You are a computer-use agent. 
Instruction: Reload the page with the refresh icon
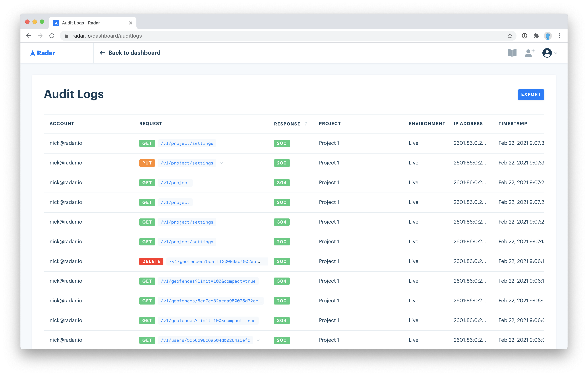click(52, 36)
